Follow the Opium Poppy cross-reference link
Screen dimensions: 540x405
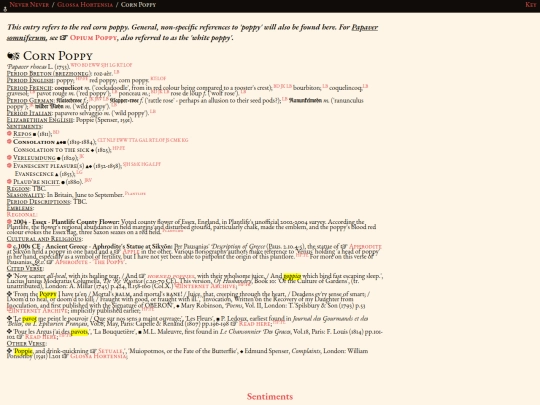click(x=93, y=38)
